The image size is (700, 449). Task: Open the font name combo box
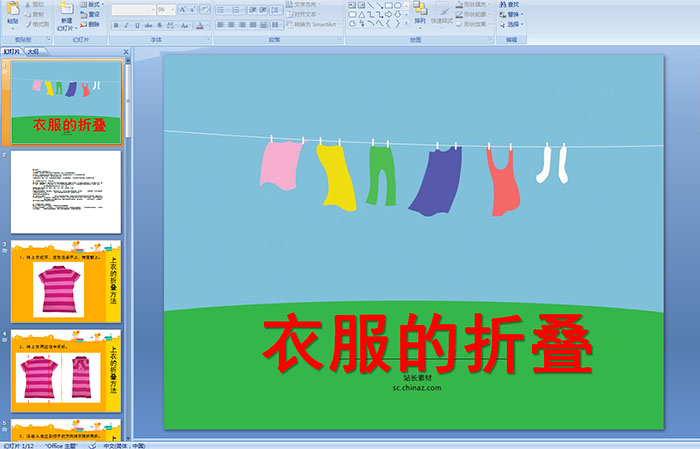click(133, 10)
